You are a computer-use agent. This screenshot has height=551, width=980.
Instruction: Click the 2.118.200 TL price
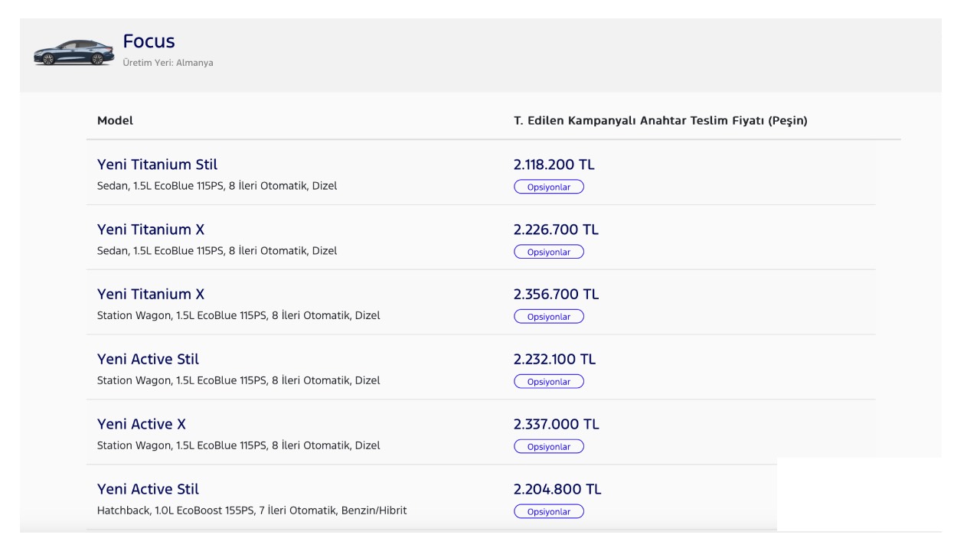(554, 165)
